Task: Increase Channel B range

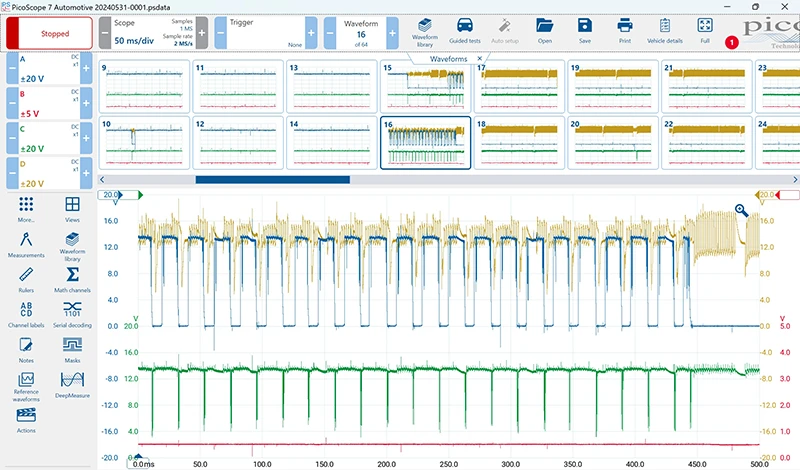Action: 86,103
